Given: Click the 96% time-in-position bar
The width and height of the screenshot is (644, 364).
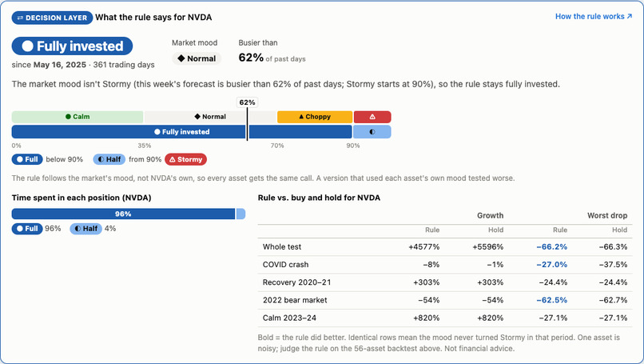Looking at the screenshot, I should point(123,214).
